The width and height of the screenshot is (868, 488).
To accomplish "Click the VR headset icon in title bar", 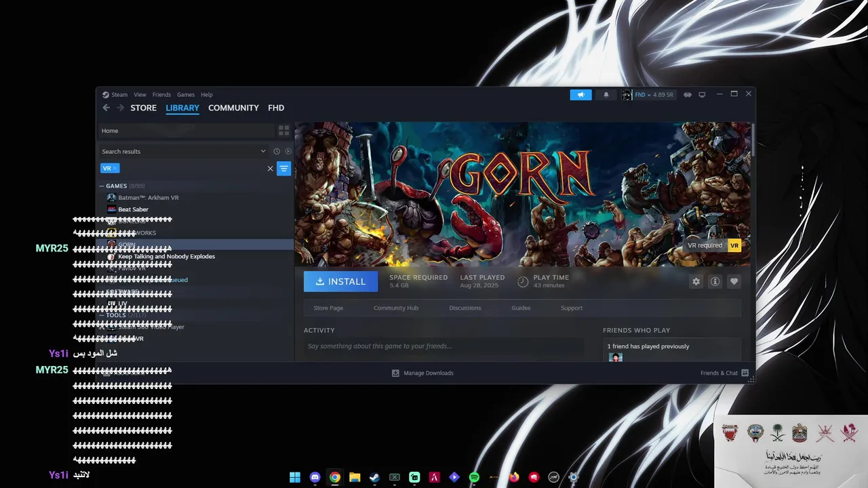I will click(688, 95).
